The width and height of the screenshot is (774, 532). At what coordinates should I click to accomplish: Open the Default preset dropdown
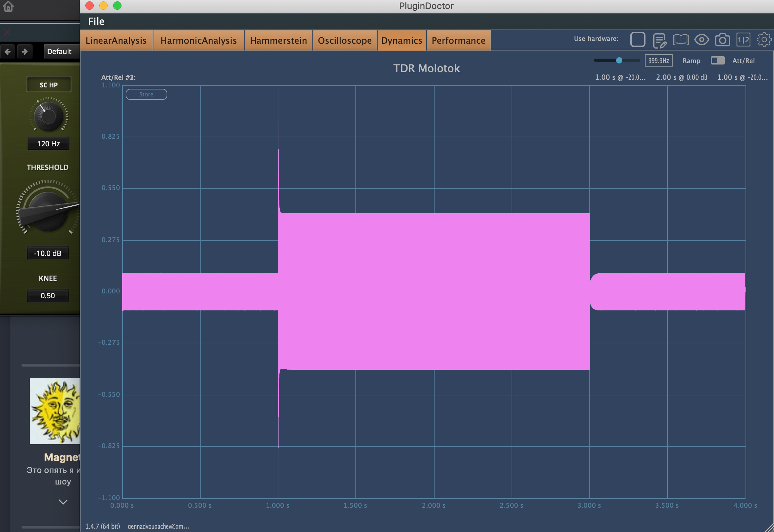tap(60, 52)
